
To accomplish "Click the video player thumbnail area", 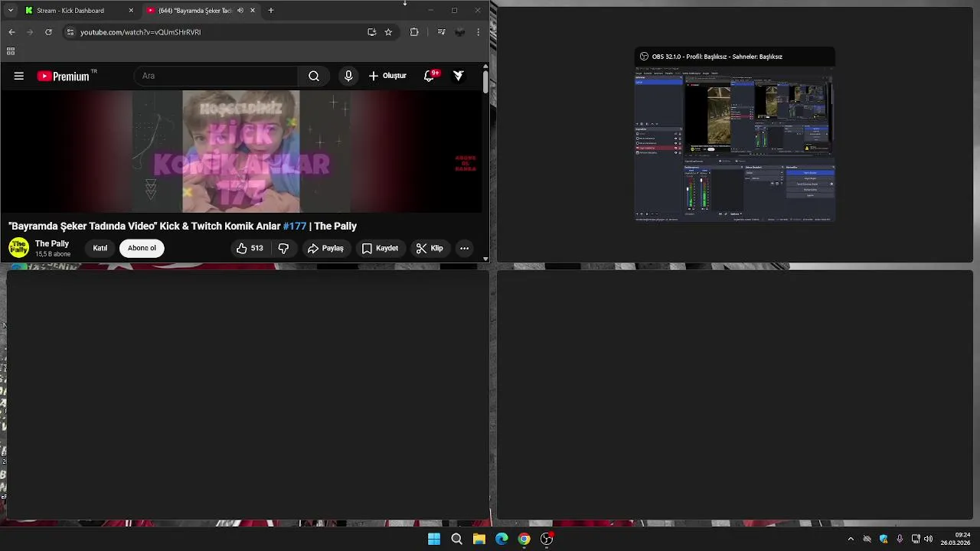I will point(241,152).
